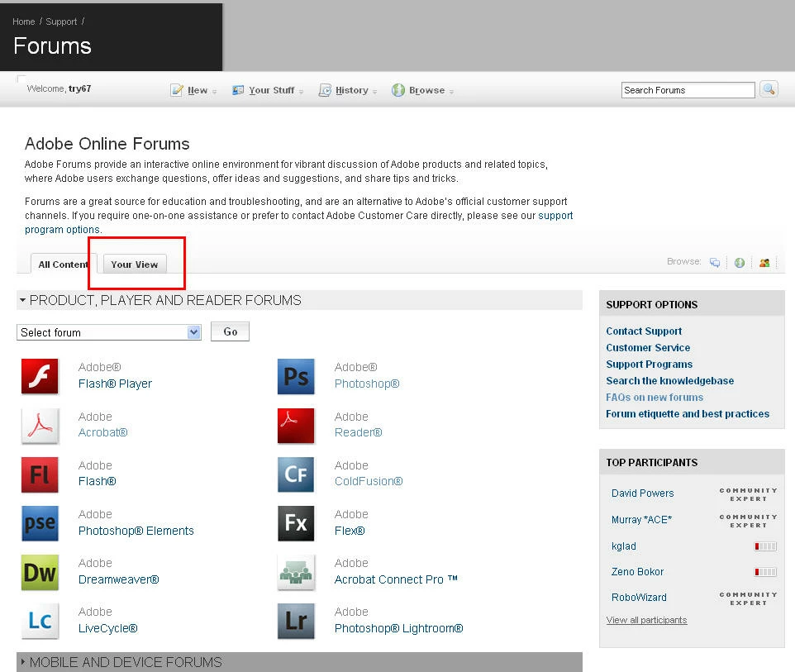Click the Flex Fx icon
795x672 pixels.
point(296,523)
